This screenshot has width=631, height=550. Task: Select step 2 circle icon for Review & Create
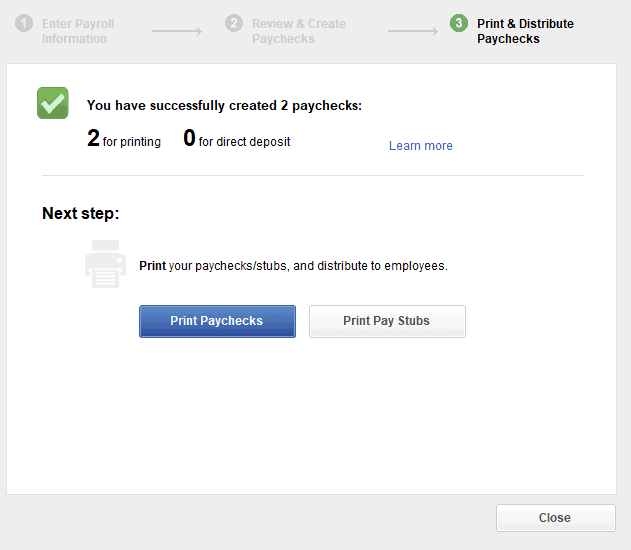[234, 23]
